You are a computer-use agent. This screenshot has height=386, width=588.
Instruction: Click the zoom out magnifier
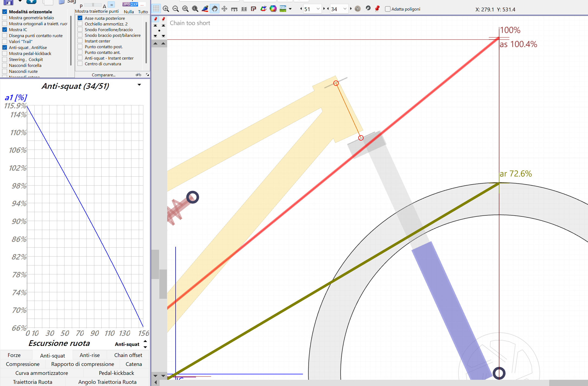[x=176, y=9]
